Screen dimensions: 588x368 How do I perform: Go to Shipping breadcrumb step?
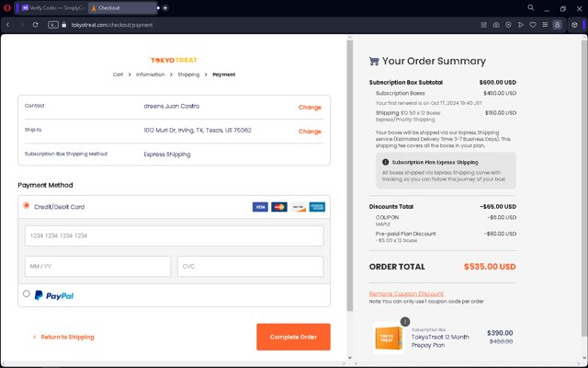188,75
